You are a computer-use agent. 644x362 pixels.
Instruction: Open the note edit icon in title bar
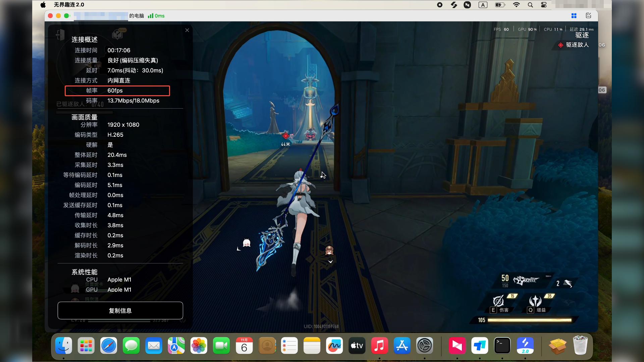point(588,16)
